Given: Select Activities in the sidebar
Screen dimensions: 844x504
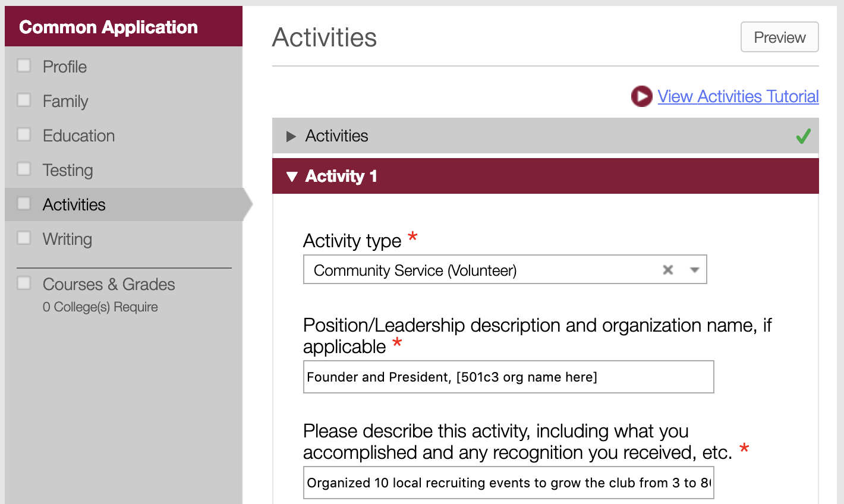Looking at the screenshot, I should (74, 204).
